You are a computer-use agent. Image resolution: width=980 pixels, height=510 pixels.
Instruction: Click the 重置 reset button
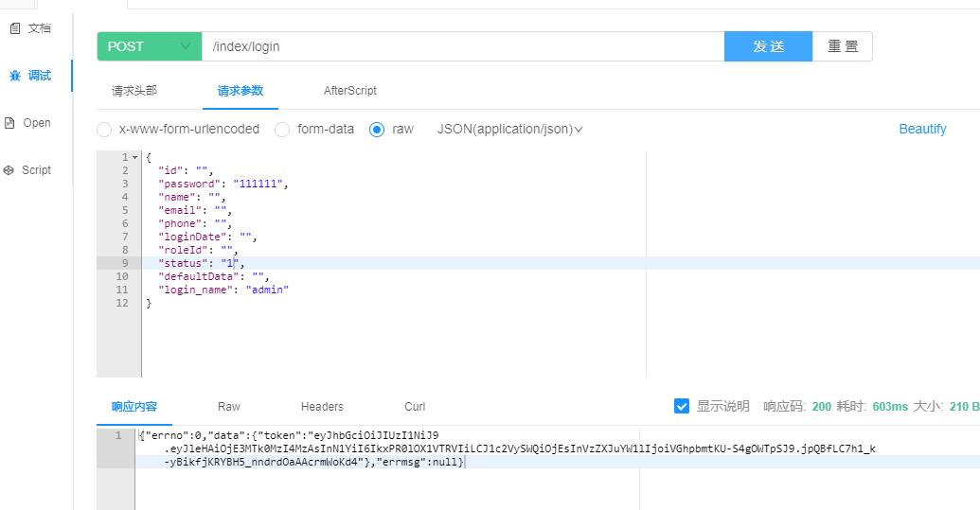(842, 46)
